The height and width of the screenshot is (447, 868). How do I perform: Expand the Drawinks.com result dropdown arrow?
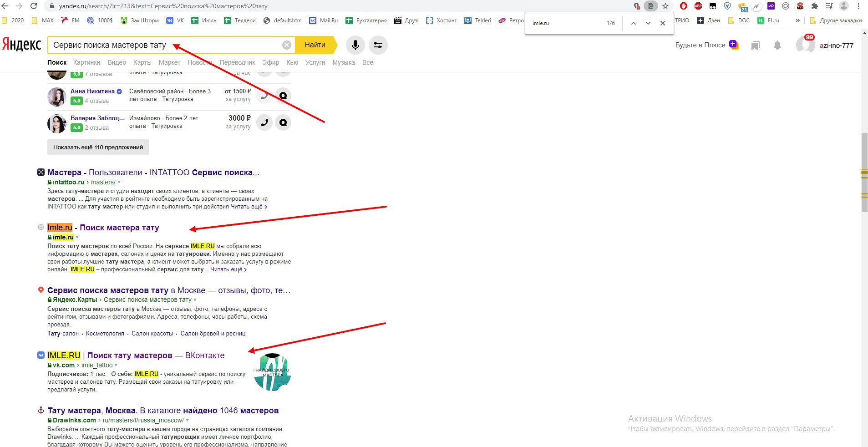(x=187, y=420)
